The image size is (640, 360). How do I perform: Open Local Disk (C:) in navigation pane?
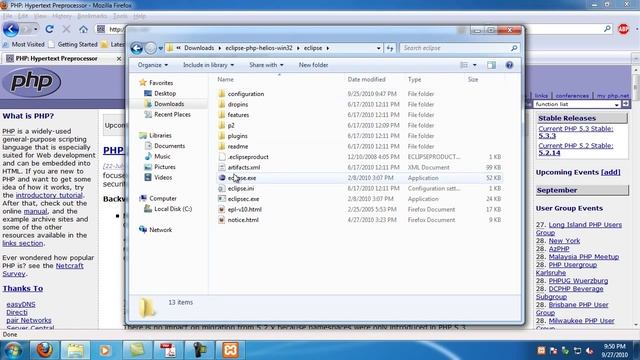click(173, 209)
